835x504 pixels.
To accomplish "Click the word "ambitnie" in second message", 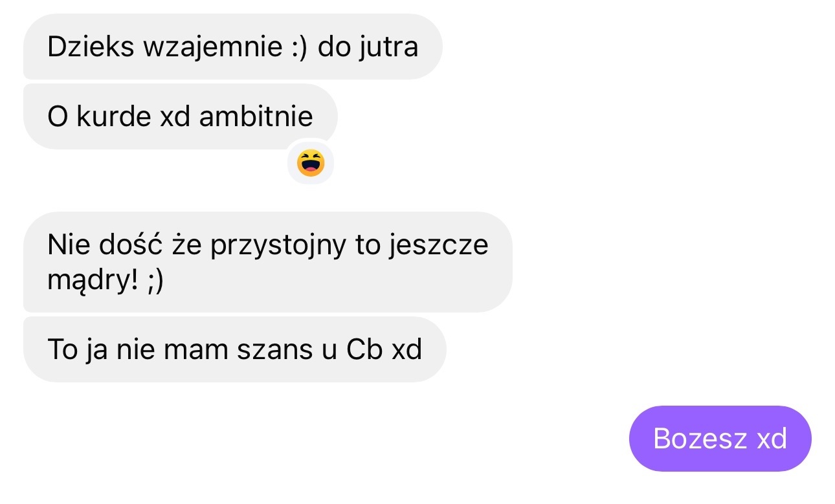I will coord(256,116).
